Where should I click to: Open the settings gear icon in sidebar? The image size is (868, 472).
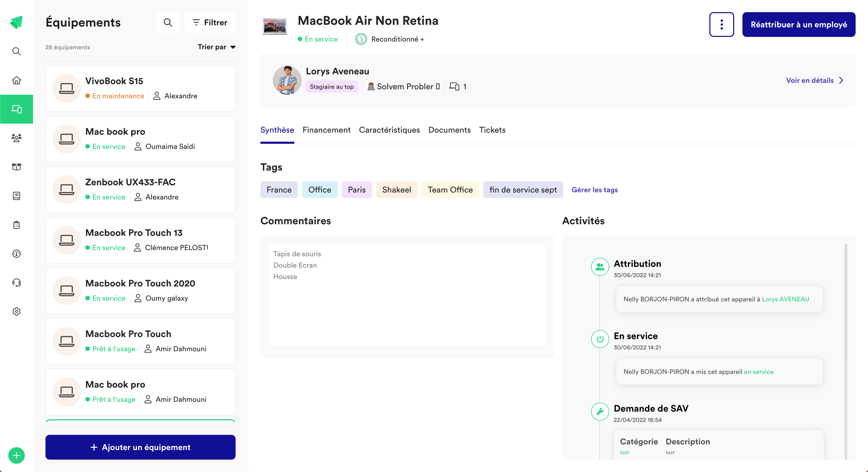17,311
